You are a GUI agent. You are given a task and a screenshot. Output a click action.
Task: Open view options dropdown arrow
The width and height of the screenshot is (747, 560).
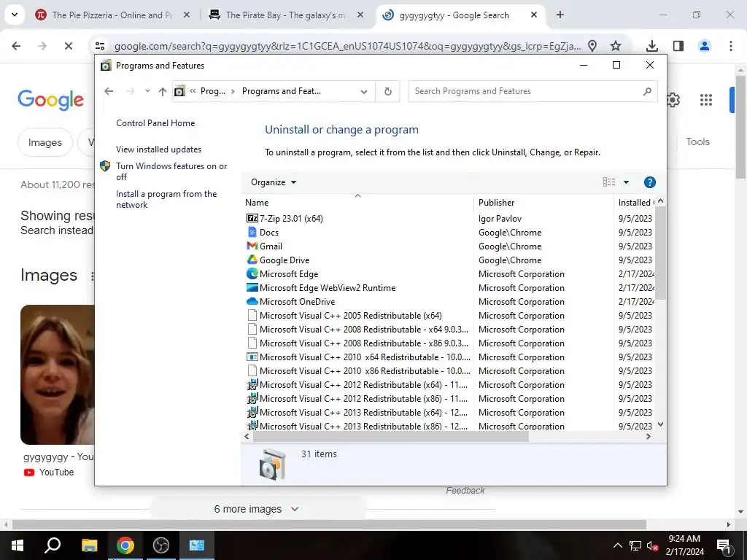pyautogui.click(x=626, y=182)
